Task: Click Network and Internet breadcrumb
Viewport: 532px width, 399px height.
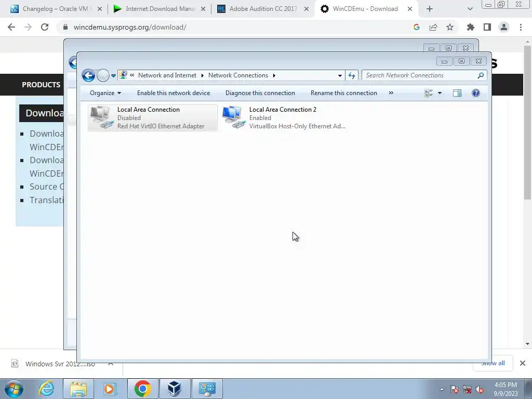Action: click(167, 75)
